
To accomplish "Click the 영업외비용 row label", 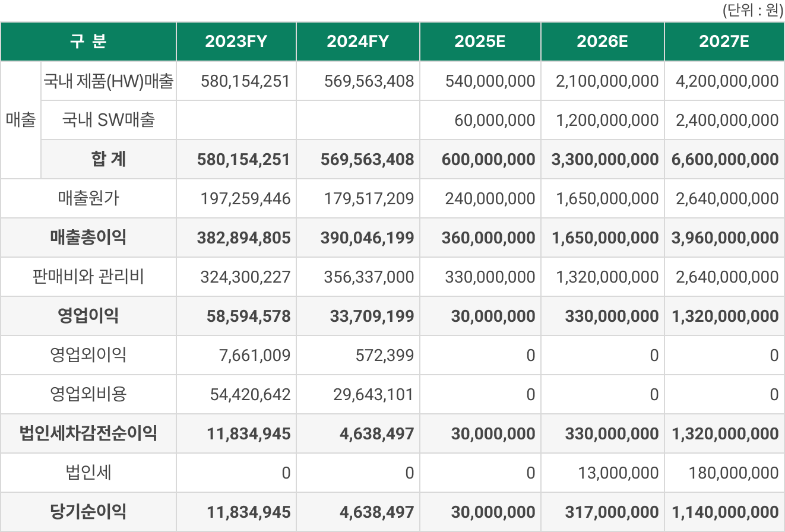I will tap(88, 394).
